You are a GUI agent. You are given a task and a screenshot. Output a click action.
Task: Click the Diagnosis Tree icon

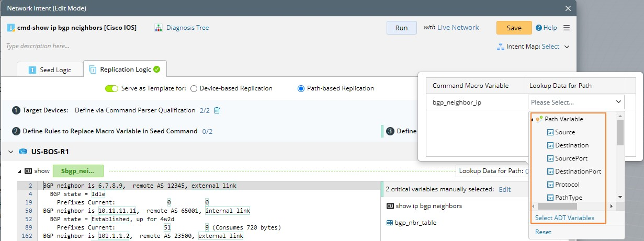coord(159,28)
